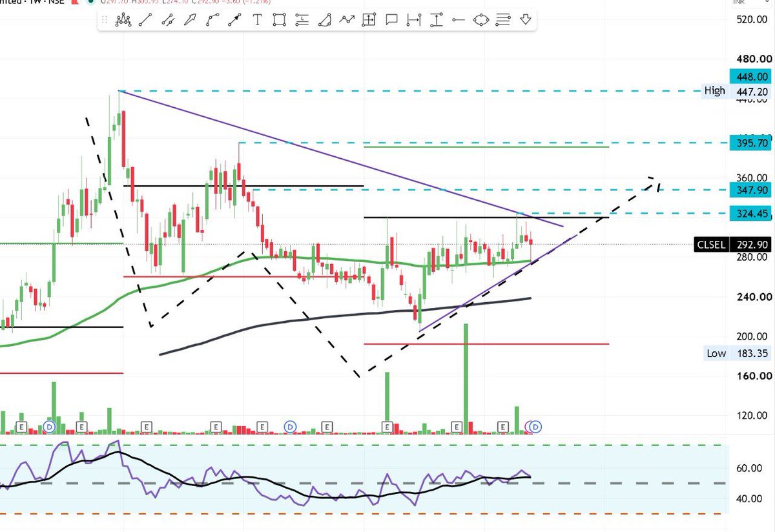Open the leftmost dividend D marker
The image size is (775, 532).
[49, 427]
